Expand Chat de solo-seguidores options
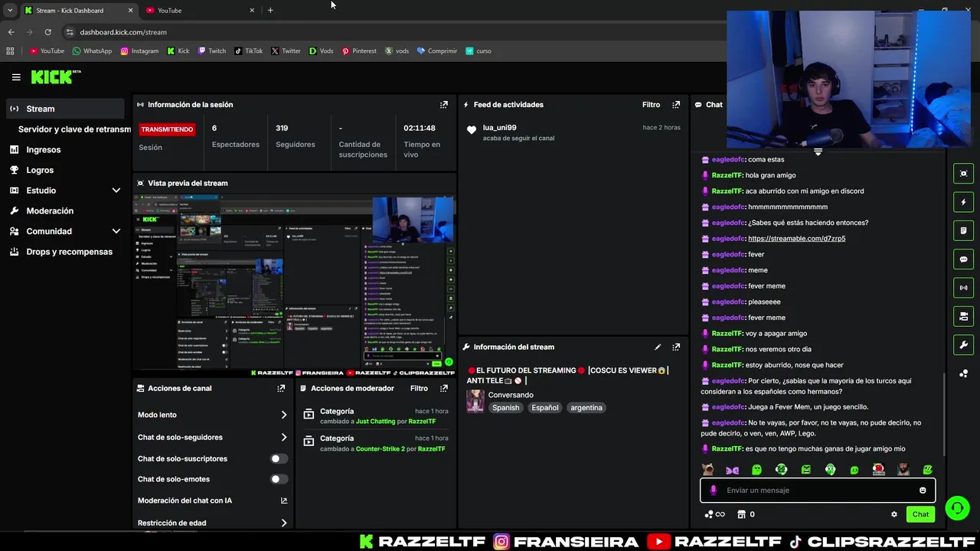 point(284,438)
